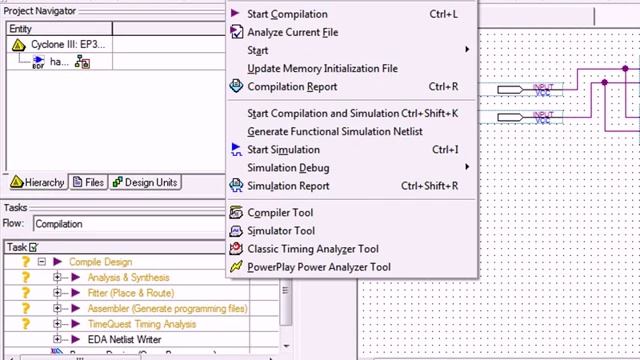Expand the EDA Netlist Writer task
Viewport: 640px width, 360px height.
click(57, 339)
